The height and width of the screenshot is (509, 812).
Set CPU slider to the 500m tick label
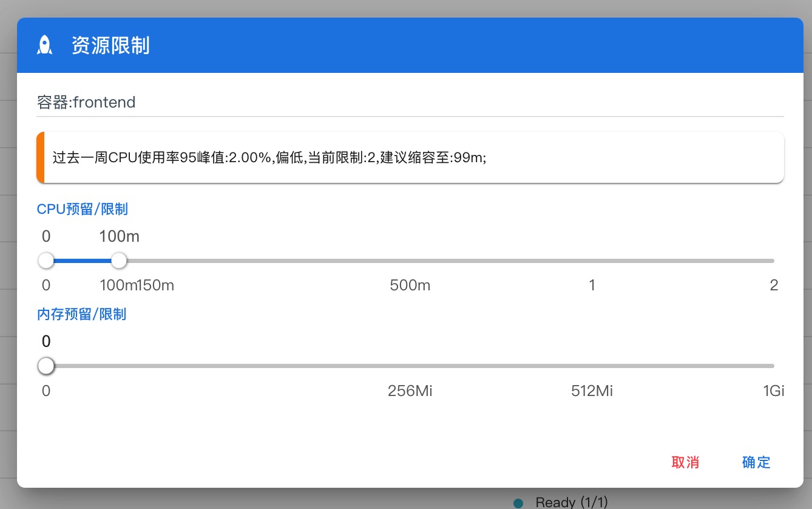410,285
